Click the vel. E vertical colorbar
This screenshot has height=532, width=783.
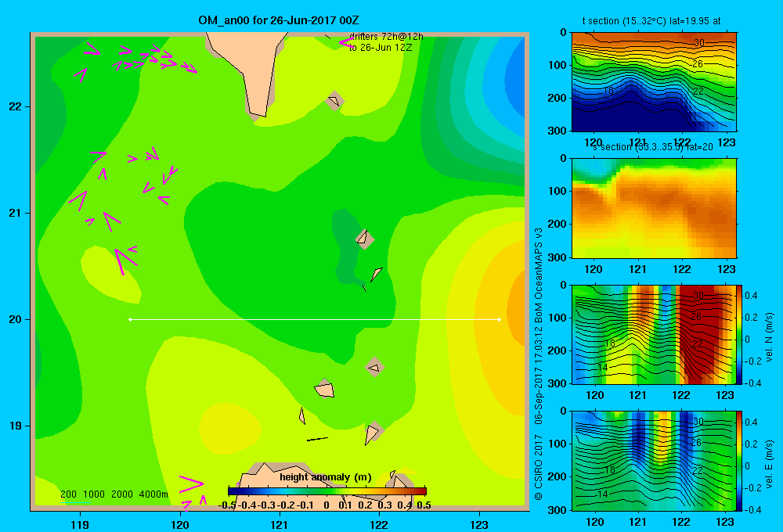pyautogui.click(x=740, y=461)
